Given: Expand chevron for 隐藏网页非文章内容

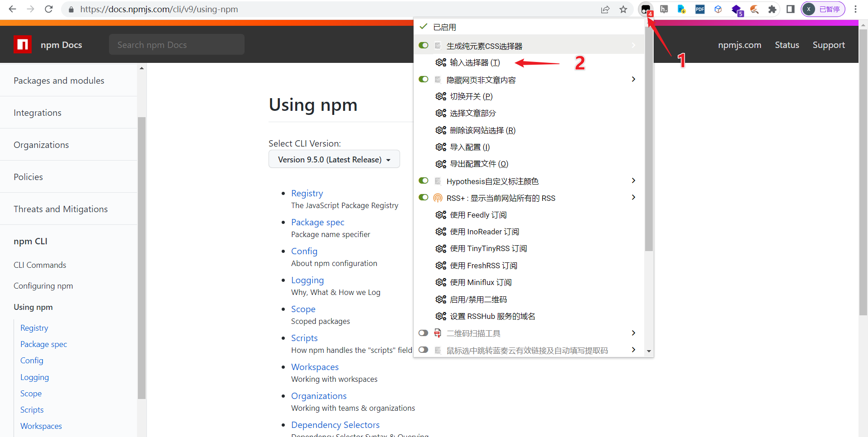Looking at the screenshot, I should click(633, 79).
